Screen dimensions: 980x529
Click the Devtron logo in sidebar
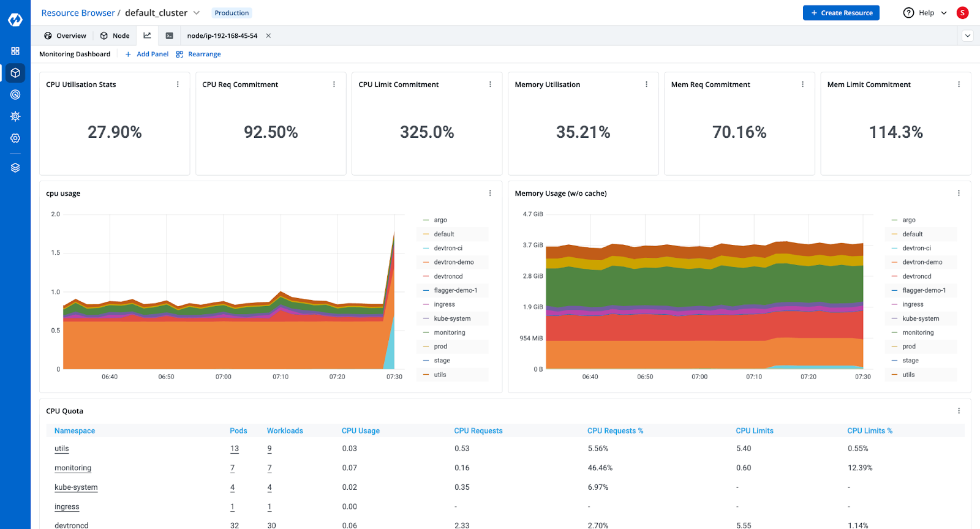click(15, 20)
